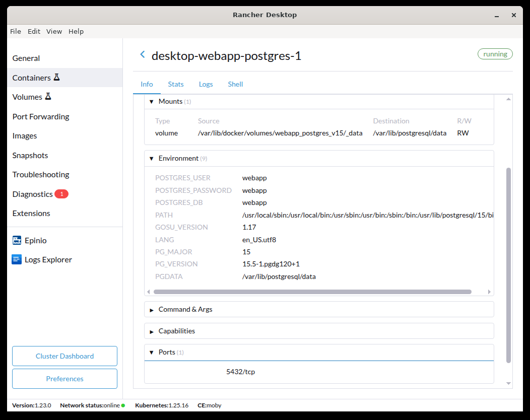
Task: Click the LANG value en_US.utf8
Action: [x=259, y=240]
